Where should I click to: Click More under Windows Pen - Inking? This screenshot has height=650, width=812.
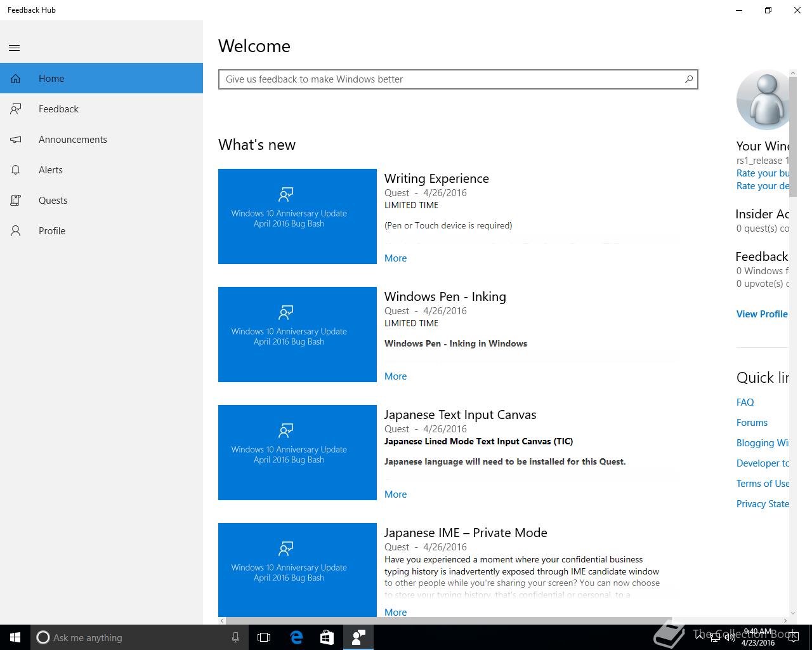(396, 376)
